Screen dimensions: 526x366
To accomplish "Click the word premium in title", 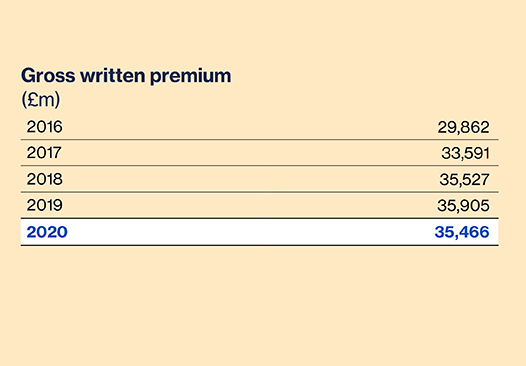I will 190,77.
